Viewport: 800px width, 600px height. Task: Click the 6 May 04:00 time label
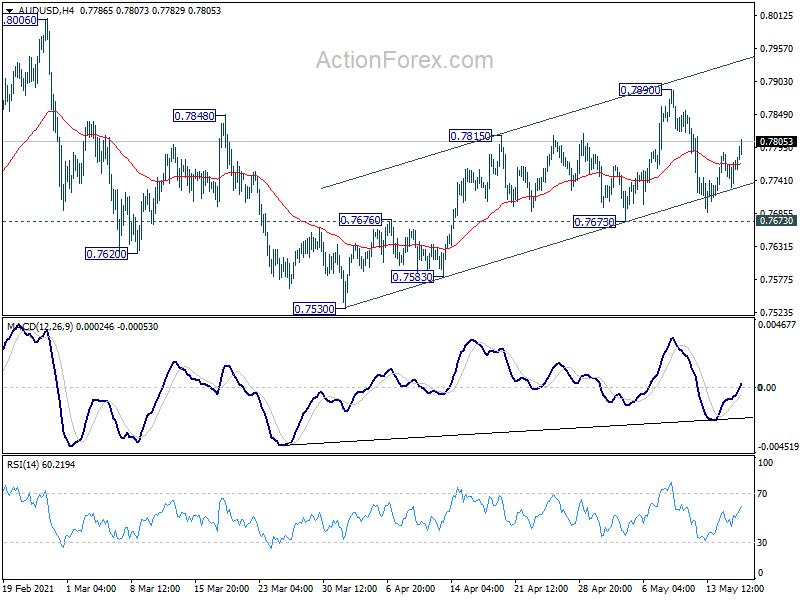668,589
